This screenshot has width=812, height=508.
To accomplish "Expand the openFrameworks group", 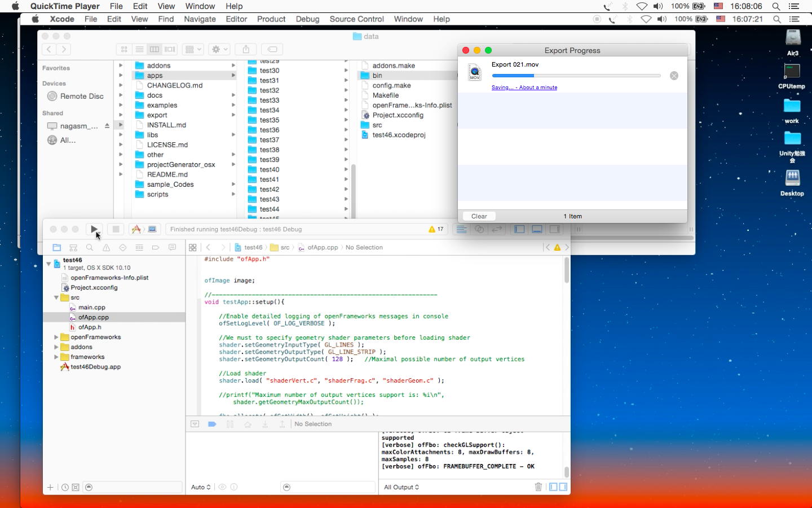I will pos(56,337).
